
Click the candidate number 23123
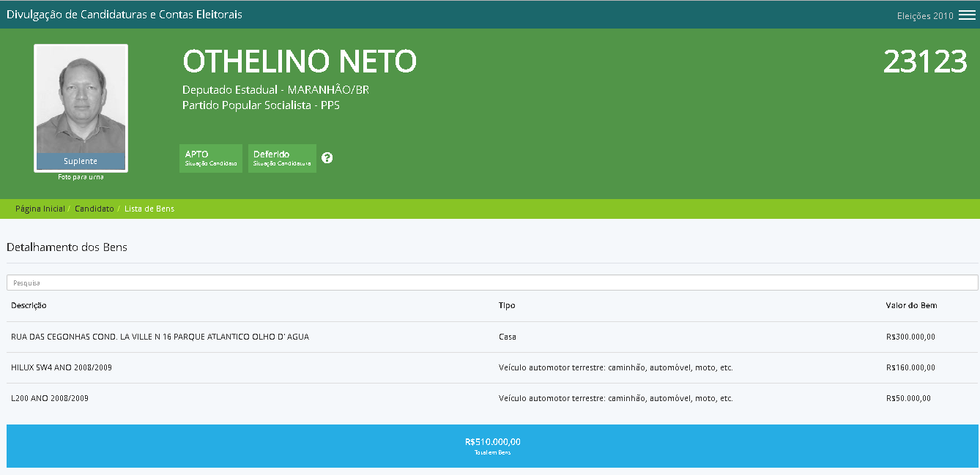click(925, 62)
